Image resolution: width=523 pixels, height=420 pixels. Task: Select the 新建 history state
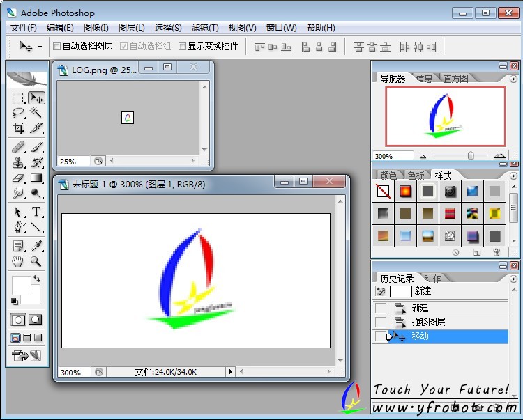pos(420,308)
